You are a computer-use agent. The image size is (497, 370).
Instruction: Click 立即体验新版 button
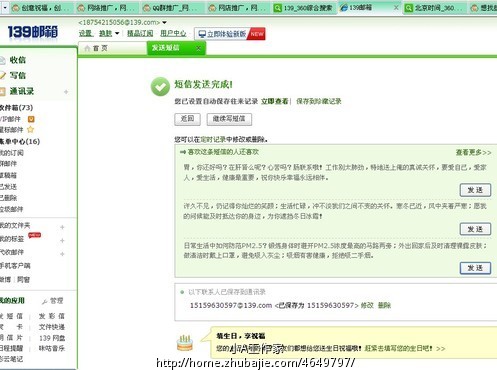click(x=230, y=34)
